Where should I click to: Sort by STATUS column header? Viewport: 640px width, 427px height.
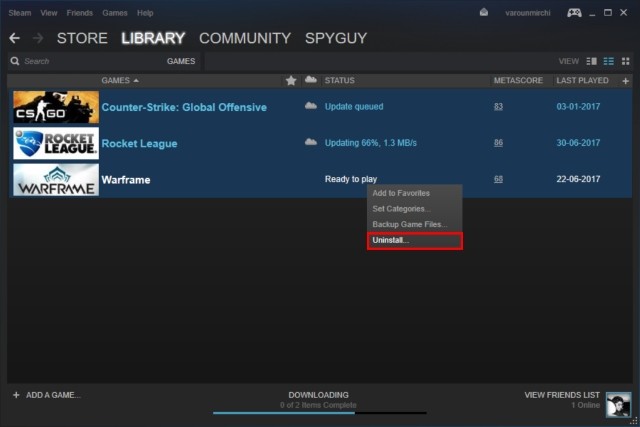(x=340, y=80)
